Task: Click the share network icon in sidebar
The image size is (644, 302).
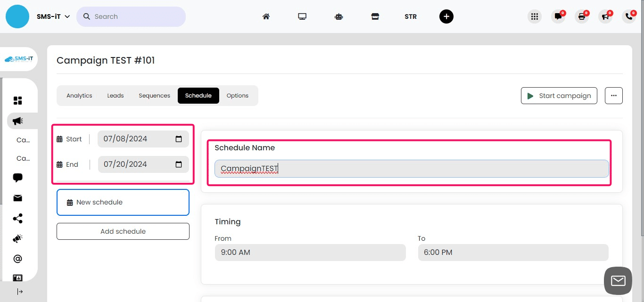Action: (17, 218)
